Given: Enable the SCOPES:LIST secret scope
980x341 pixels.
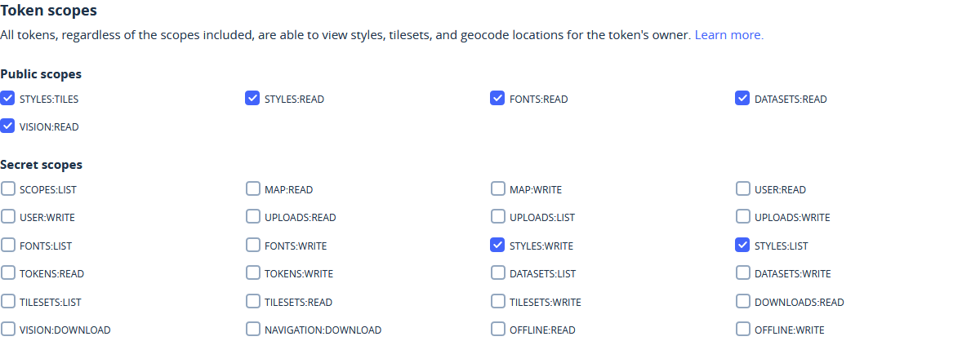Looking at the screenshot, I should pyautogui.click(x=7, y=188).
